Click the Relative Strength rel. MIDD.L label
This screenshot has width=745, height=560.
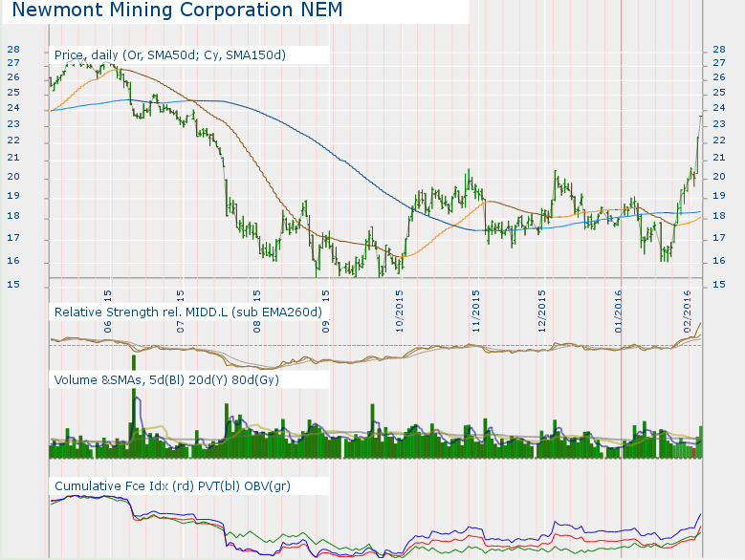(188, 312)
